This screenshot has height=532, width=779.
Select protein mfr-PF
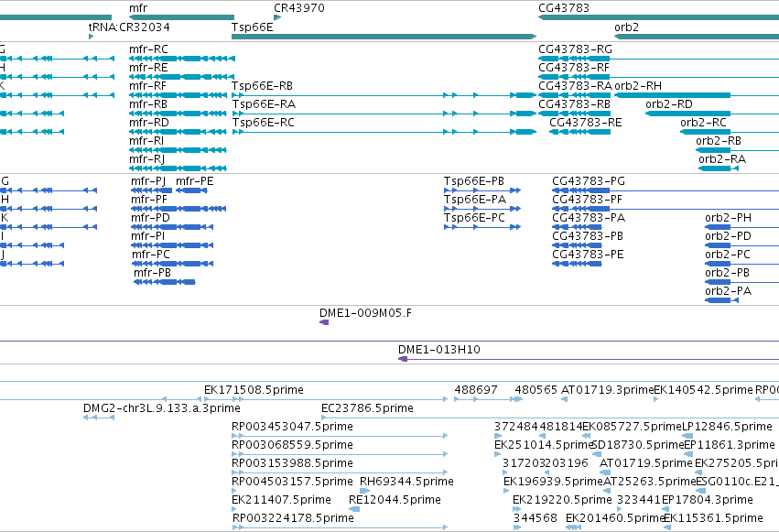tap(179, 209)
